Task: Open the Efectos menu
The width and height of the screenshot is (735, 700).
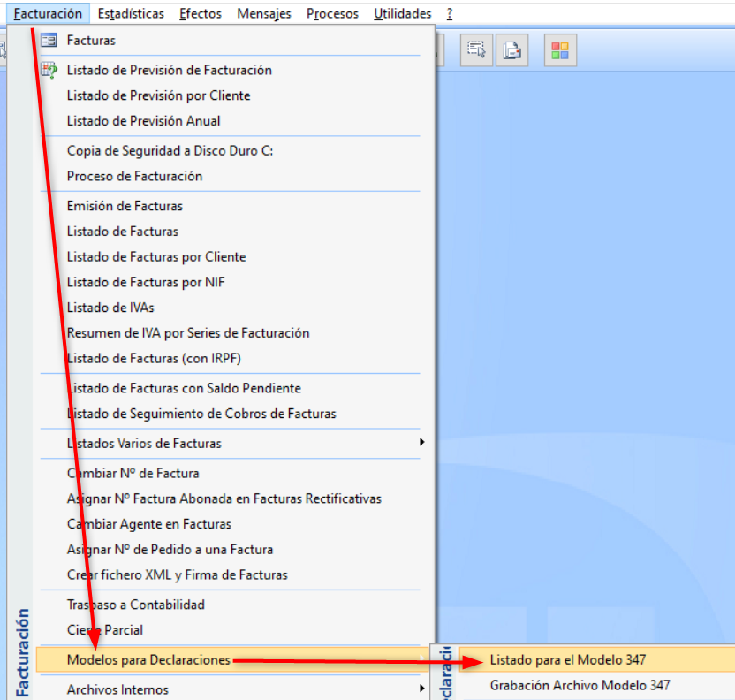Action: coord(201,13)
